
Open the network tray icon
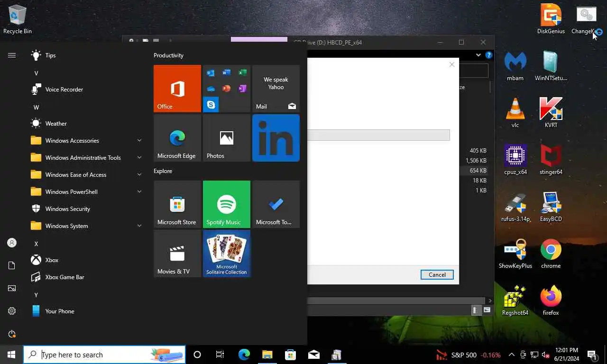(x=534, y=355)
